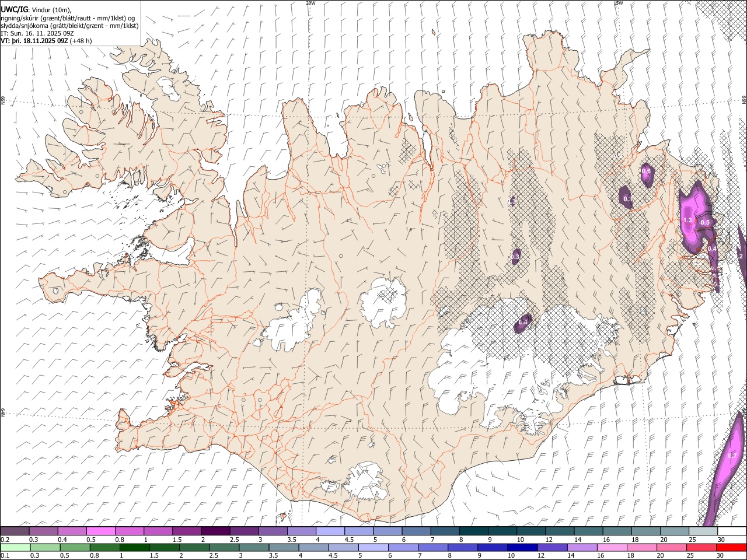Click the '0.5' value beside the 1.3 patch
The height and width of the screenshot is (560, 747).
coord(705,222)
